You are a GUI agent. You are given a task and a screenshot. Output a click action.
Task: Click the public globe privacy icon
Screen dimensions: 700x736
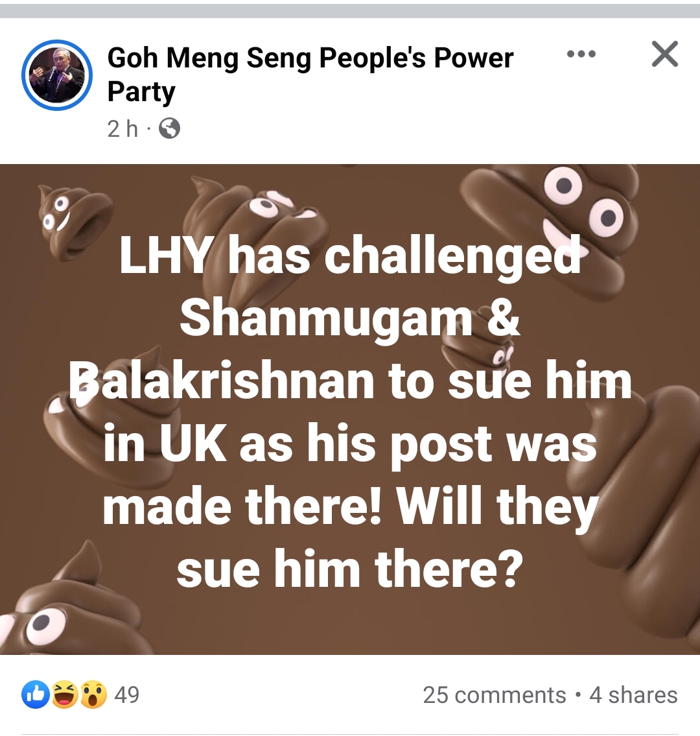[169, 128]
